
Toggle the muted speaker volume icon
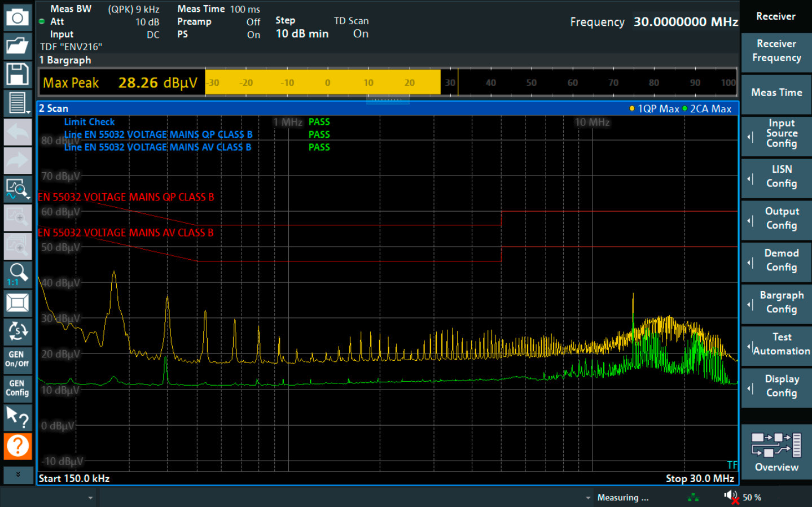[x=731, y=497]
